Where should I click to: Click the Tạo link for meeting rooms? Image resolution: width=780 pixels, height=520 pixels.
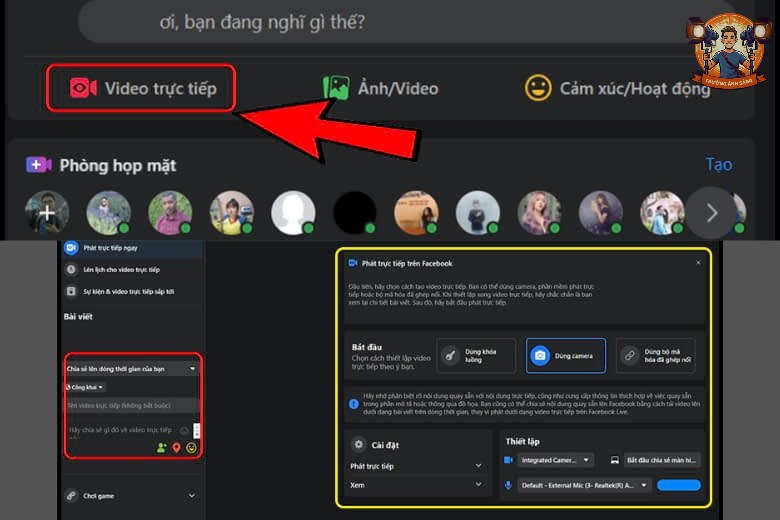[x=719, y=165]
